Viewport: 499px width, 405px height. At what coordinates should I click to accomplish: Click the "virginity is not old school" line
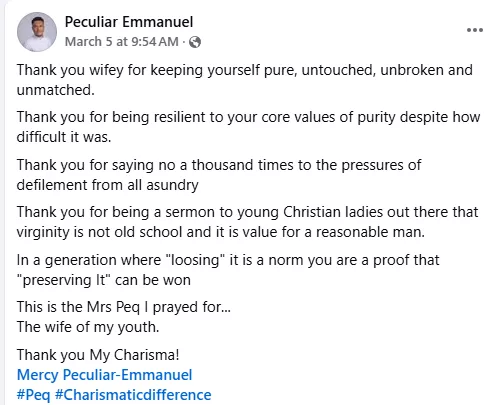click(221, 232)
